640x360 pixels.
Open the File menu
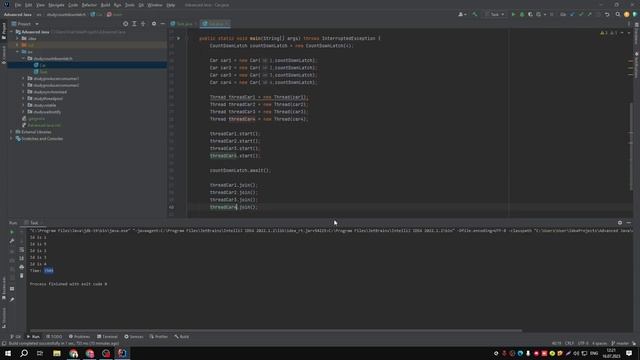(x=18, y=5)
